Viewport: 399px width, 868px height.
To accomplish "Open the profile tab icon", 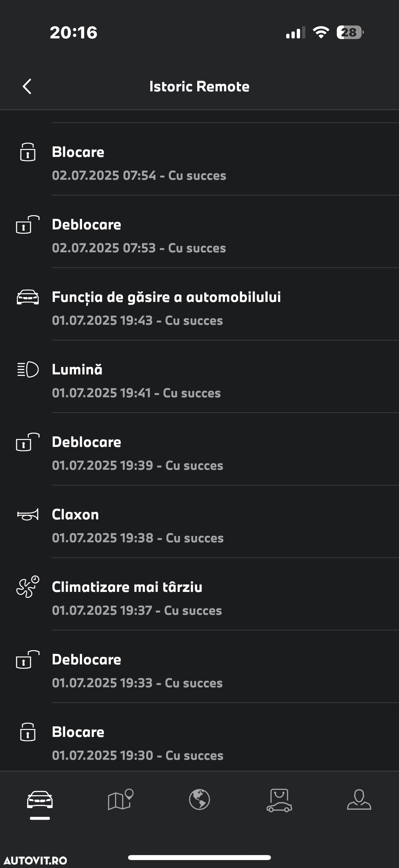I will coord(359,799).
